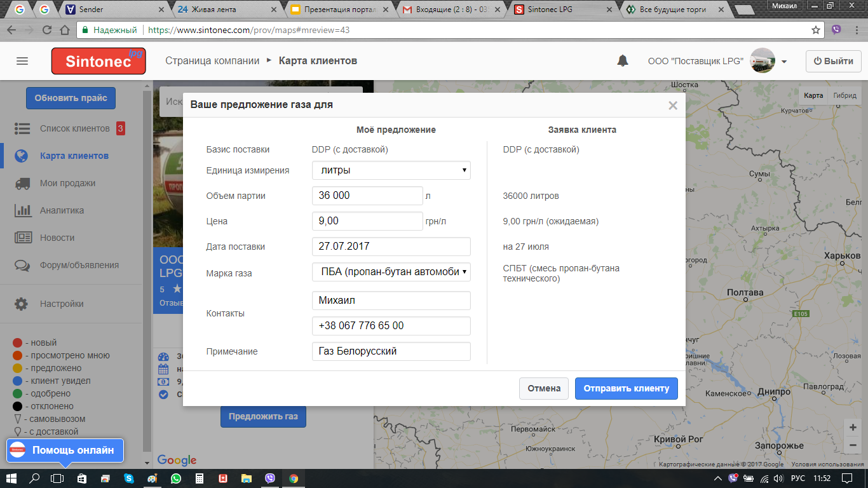This screenshot has height=488, width=868.
Task: Open WhatsApp from the taskbar
Action: (175, 478)
